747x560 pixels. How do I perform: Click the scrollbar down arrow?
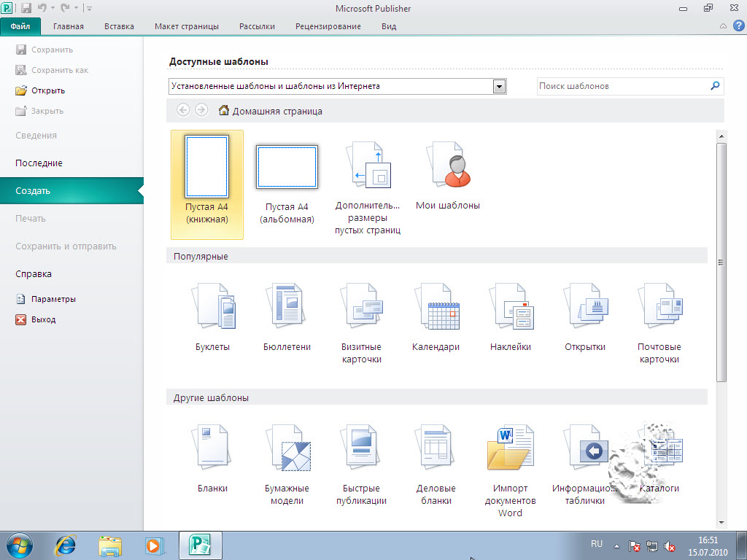coord(721,522)
